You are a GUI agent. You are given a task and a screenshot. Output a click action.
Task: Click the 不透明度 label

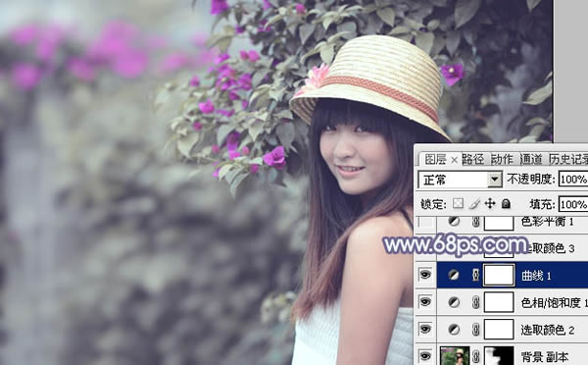click(530, 180)
